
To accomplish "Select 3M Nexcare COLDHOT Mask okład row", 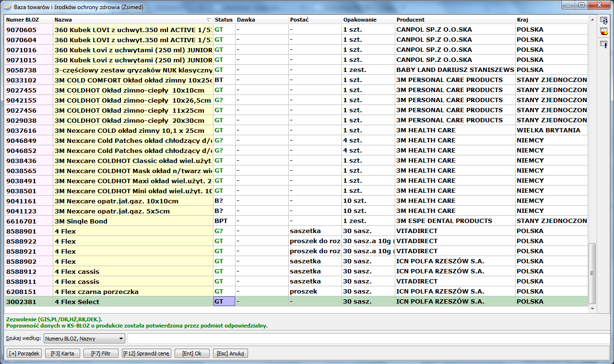I will 296,171.
